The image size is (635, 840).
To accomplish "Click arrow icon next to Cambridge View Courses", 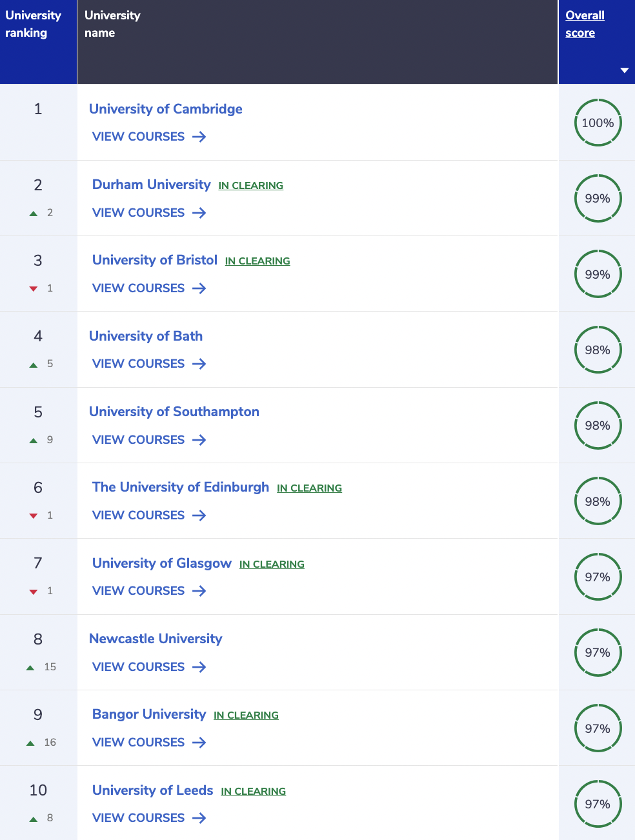I will 199,137.
